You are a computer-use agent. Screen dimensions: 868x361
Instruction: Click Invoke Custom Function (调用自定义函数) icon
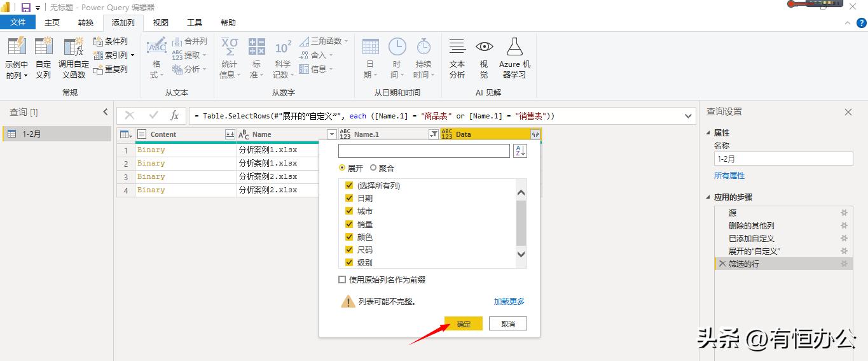click(74, 47)
